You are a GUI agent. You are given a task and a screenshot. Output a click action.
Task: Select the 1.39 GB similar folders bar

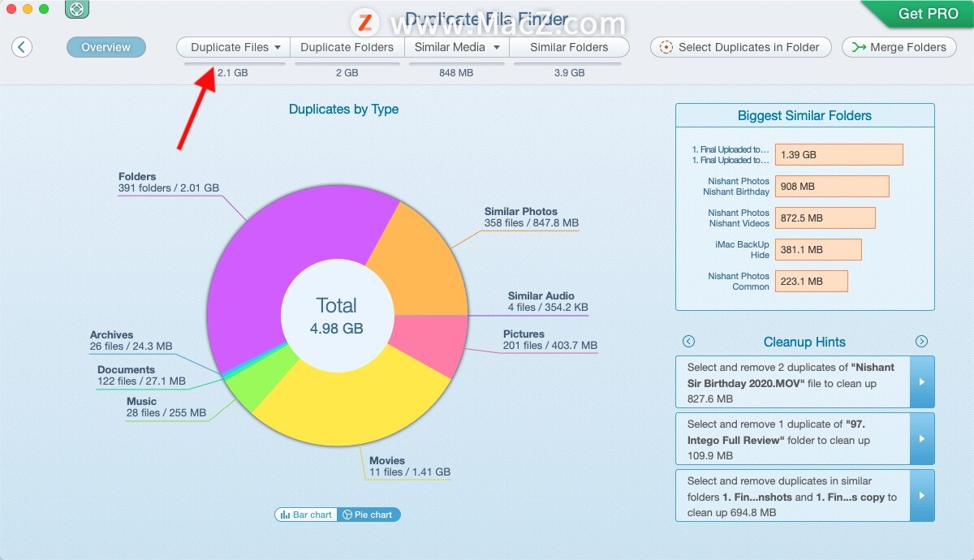[x=839, y=154]
